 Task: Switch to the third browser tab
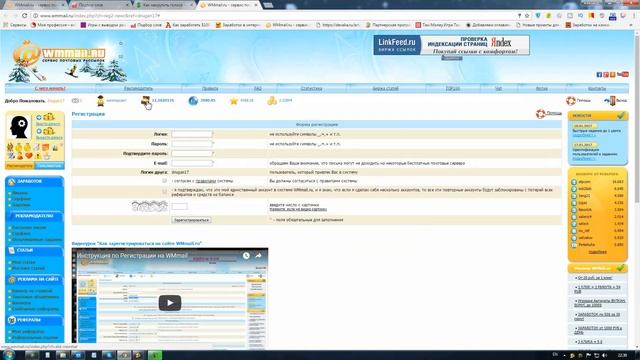pos(165,5)
